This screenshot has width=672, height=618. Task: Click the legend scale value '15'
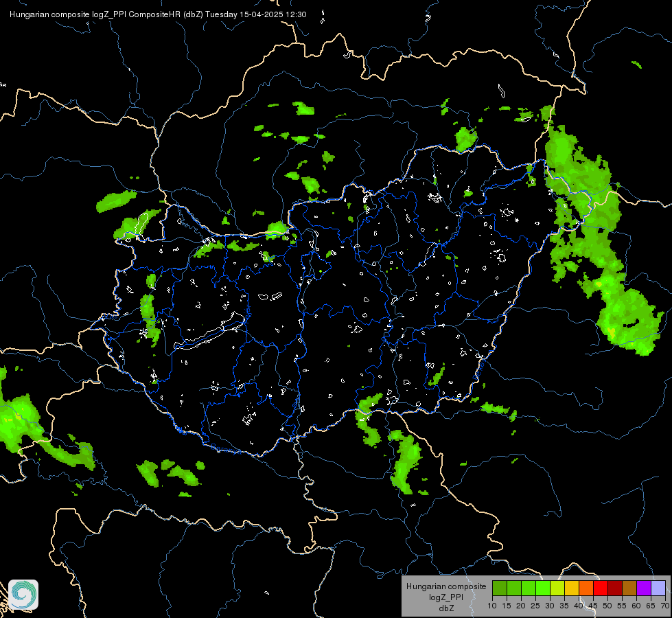(x=507, y=606)
